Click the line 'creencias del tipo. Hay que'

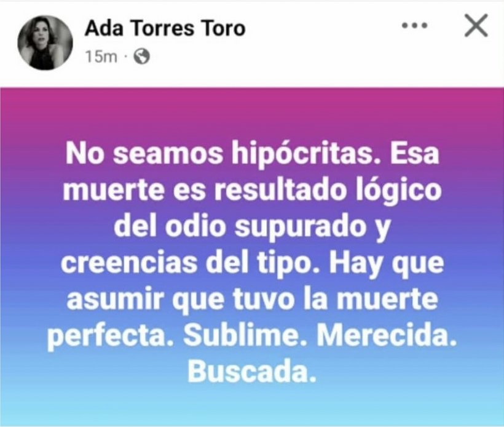coord(253,263)
